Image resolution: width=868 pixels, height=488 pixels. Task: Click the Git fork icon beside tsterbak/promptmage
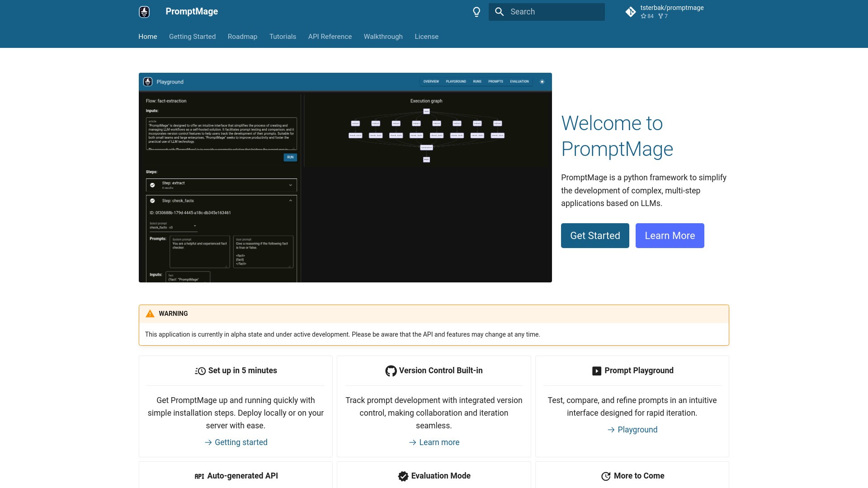(631, 12)
